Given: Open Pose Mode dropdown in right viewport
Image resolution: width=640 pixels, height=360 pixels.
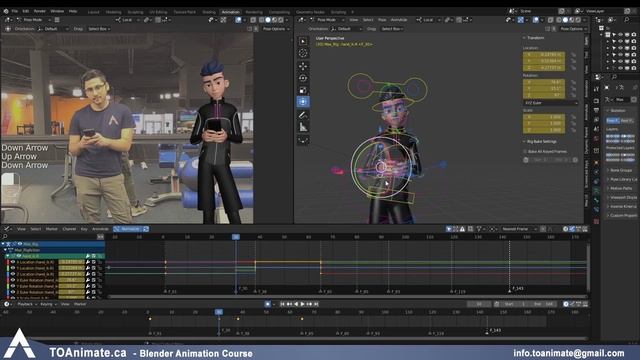Looking at the screenshot, I should (x=327, y=20).
